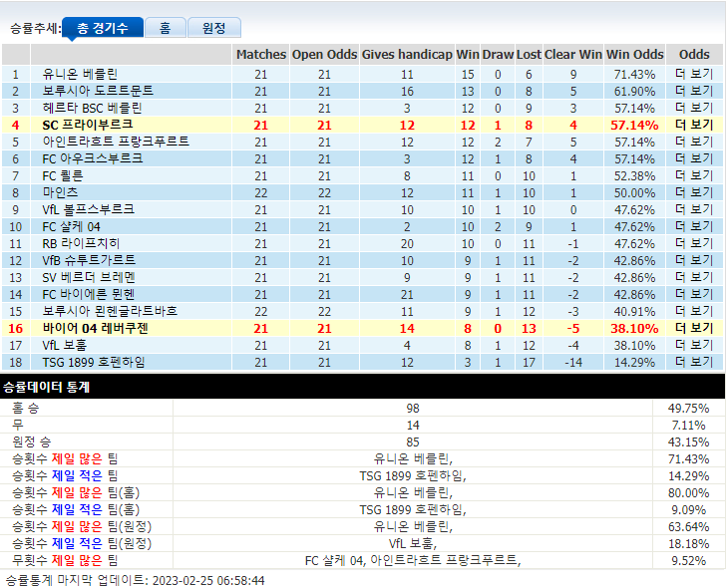The width and height of the screenshot is (728, 588).
Task: Click the 18.18% away fewest wins value
Action: [x=688, y=543]
